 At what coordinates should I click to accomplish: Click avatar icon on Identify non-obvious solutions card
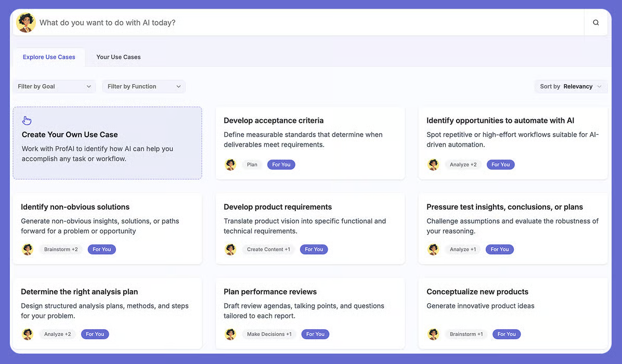pyautogui.click(x=28, y=250)
